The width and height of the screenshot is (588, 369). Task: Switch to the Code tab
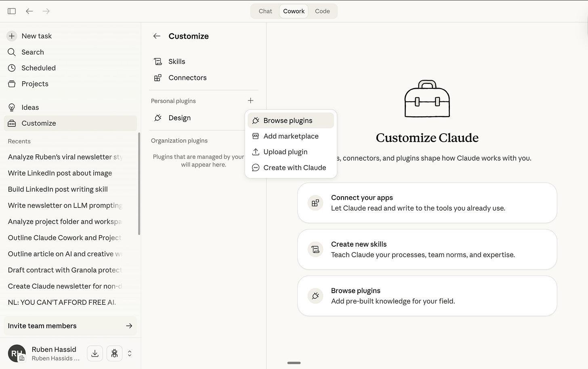click(322, 11)
